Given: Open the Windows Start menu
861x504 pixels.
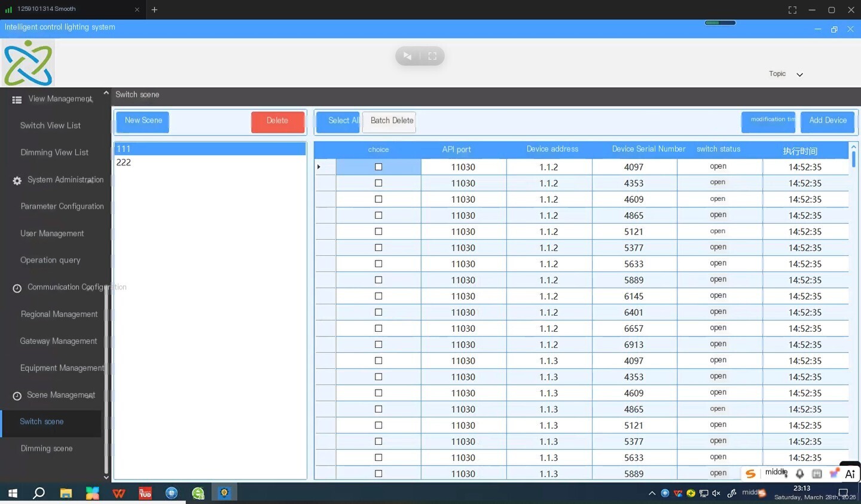Looking at the screenshot, I should [x=13, y=493].
